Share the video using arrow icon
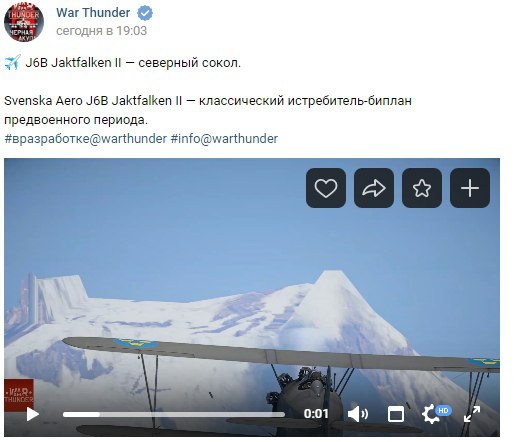 click(374, 188)
